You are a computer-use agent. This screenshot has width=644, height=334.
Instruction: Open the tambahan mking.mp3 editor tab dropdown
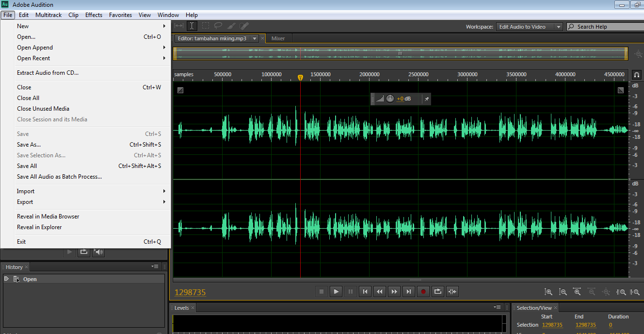254,37
